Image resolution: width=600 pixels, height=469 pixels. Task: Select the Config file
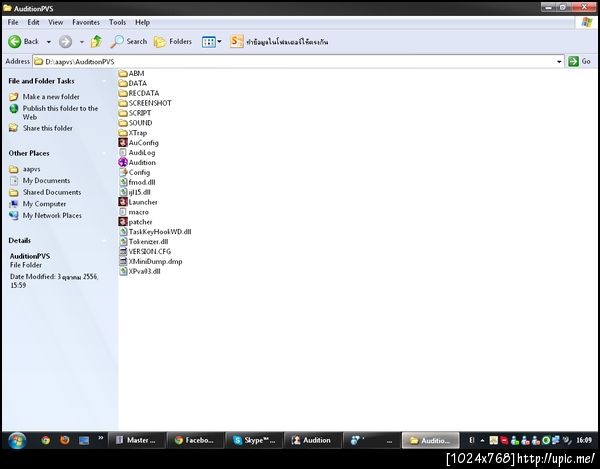point(134,173)
